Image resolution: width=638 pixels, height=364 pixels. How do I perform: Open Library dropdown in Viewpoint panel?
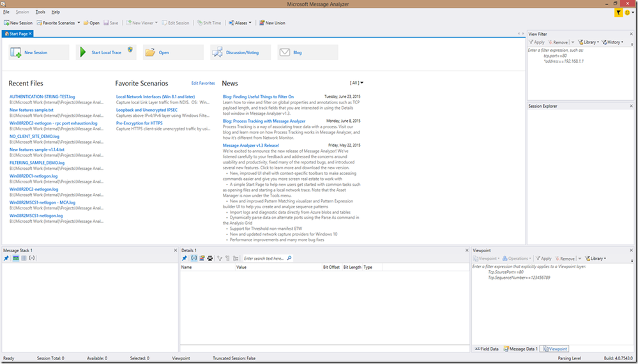pos(595,259)
